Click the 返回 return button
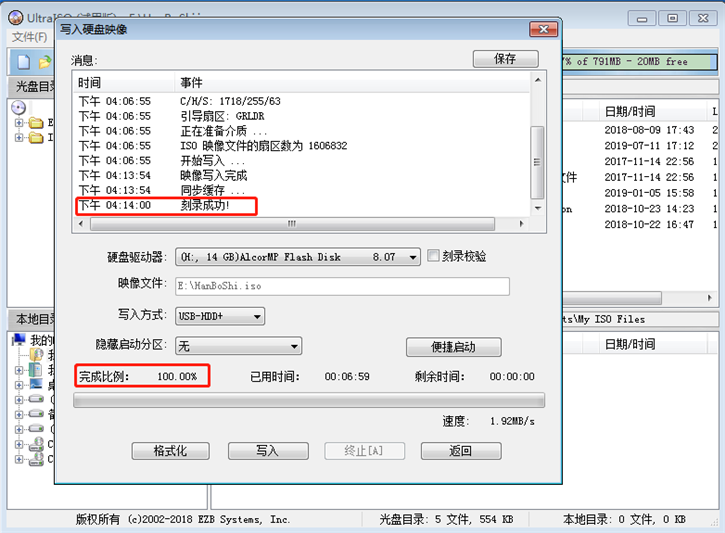This screenshot has width=725, height=533. [x=460, y=451]
